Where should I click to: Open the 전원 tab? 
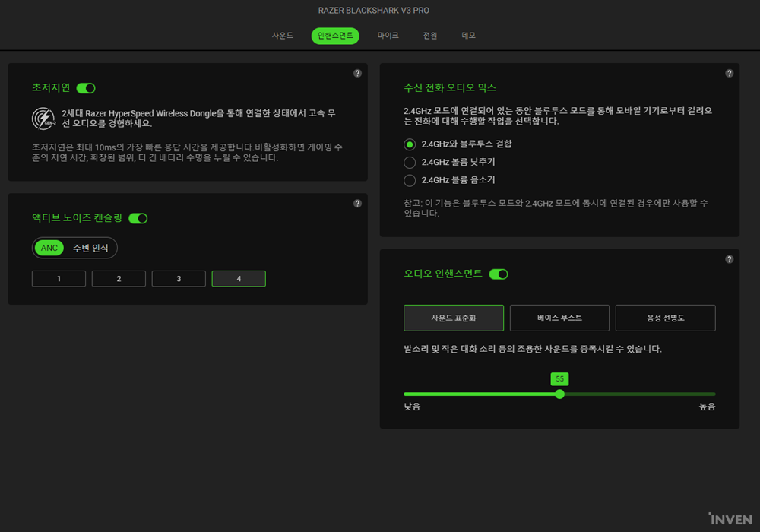[430, 36]
